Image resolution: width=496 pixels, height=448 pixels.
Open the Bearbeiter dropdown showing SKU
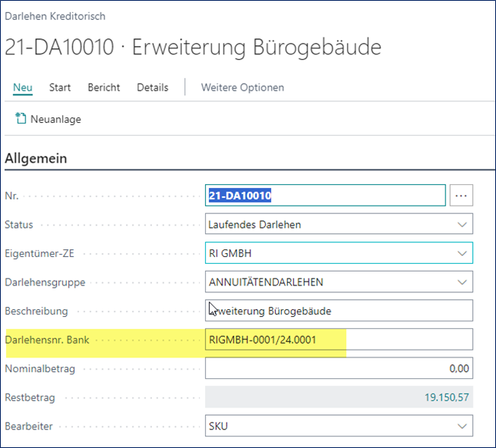point(461,426)
